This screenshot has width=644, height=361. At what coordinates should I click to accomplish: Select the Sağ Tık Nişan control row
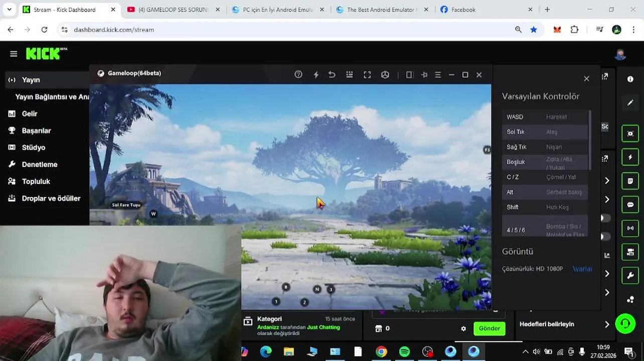[545, 147]
